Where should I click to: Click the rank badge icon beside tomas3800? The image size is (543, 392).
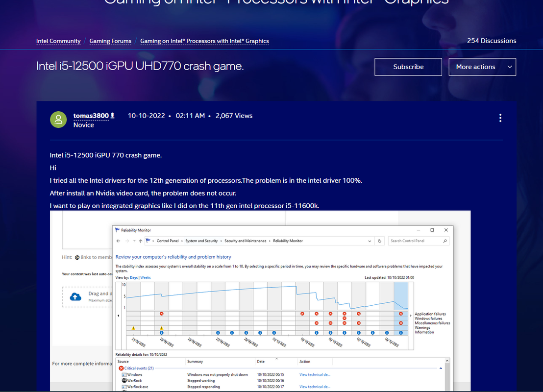[x=112, y=116]
